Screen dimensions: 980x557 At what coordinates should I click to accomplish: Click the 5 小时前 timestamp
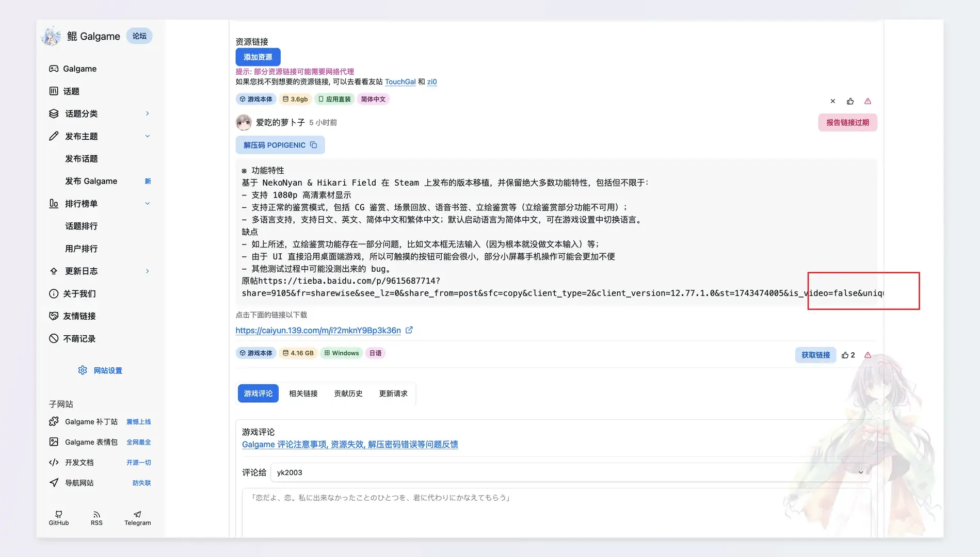323,123
